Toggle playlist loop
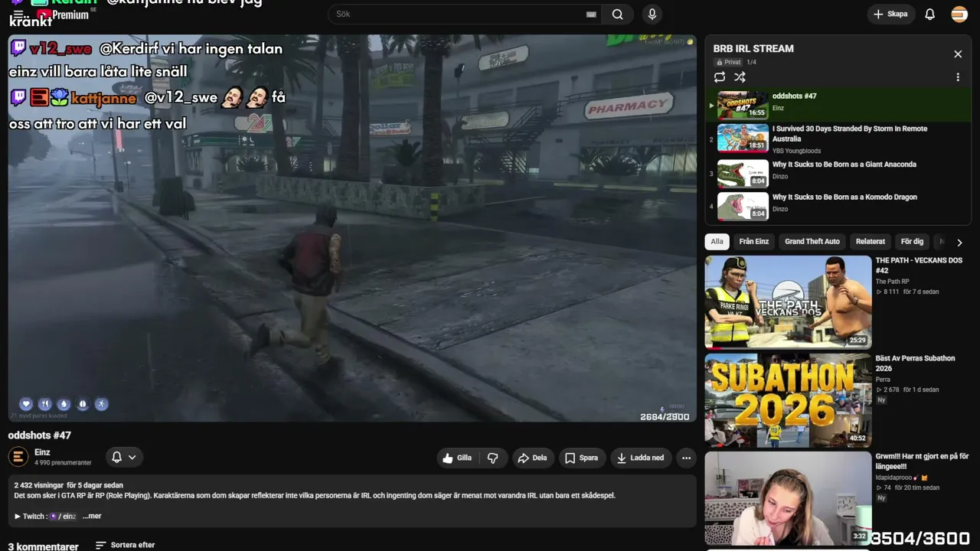This screenshot has width=980, height=551. click(x=719, y=77)
